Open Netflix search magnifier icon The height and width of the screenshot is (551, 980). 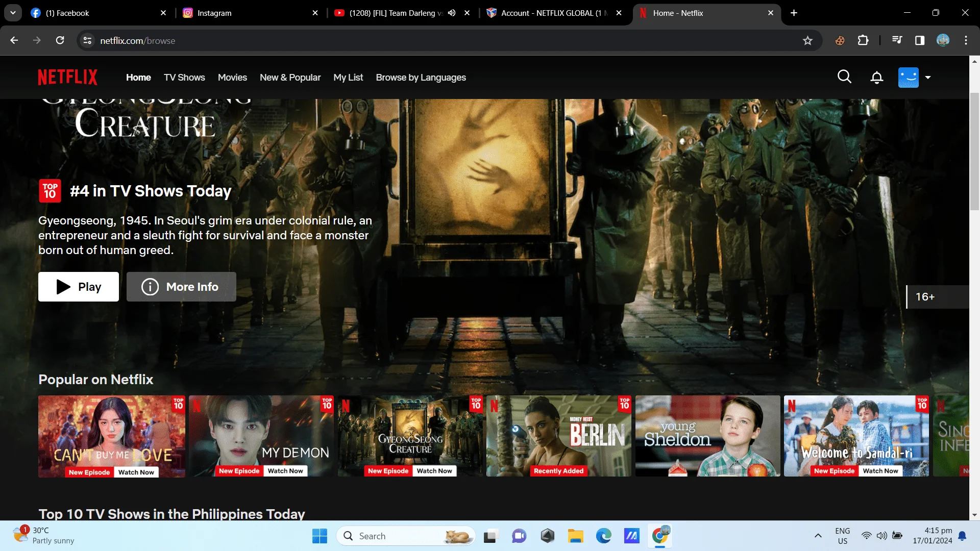[x=844, y=77]
